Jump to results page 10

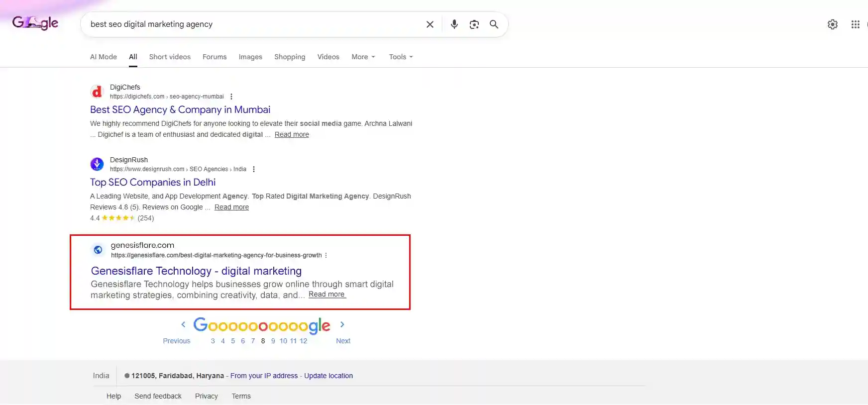(283, 341)
